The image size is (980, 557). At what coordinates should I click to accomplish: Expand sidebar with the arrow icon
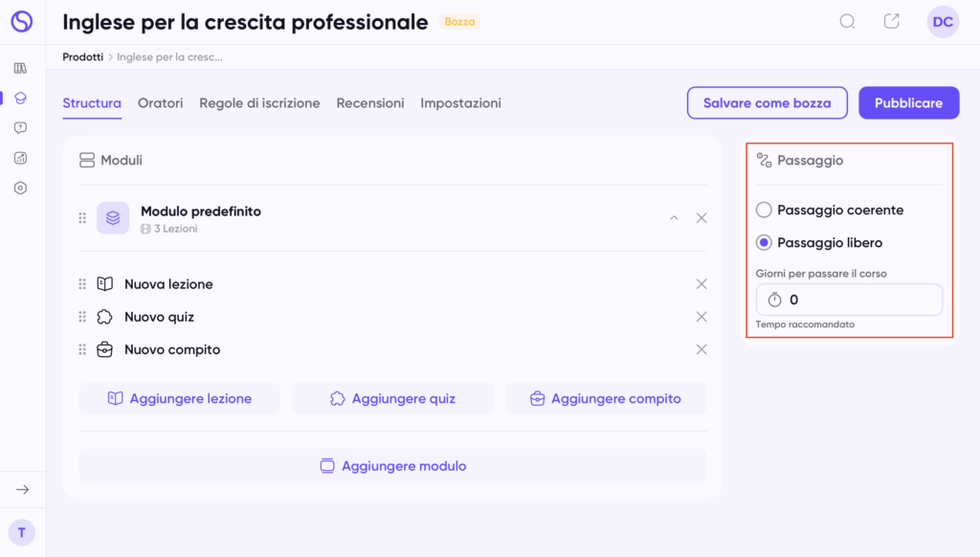22,489
